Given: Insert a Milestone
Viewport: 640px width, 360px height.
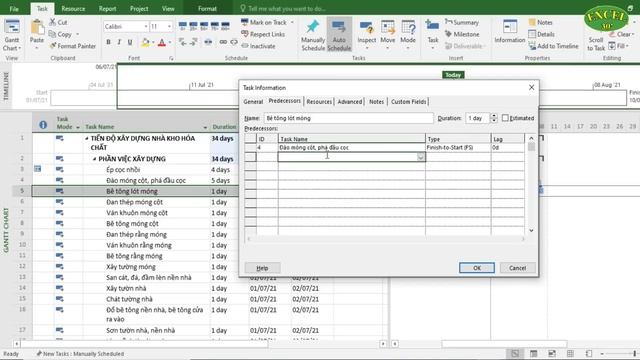Looking at the screenshot, I should click(x=462, y=34).
